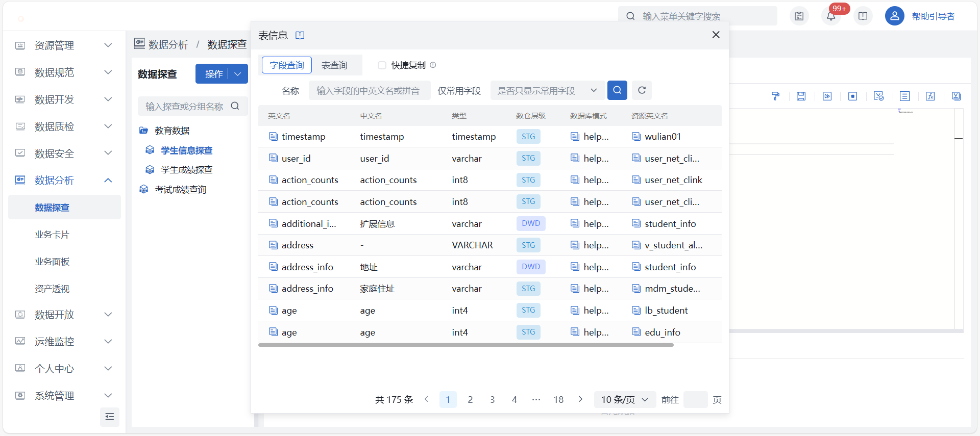This screenshot has height=436, width=980.
Task: Switch to the 表查询 tab
Action: (334, 65)
